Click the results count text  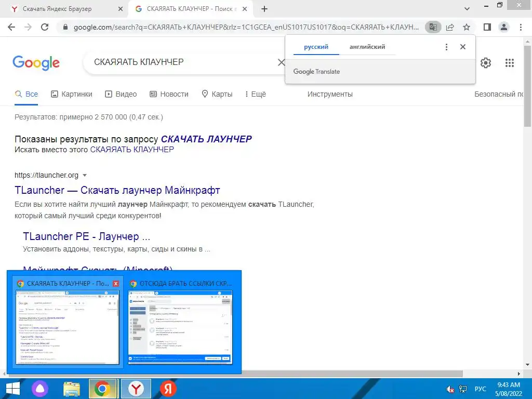pyautogui.click(x=89, y=117)
